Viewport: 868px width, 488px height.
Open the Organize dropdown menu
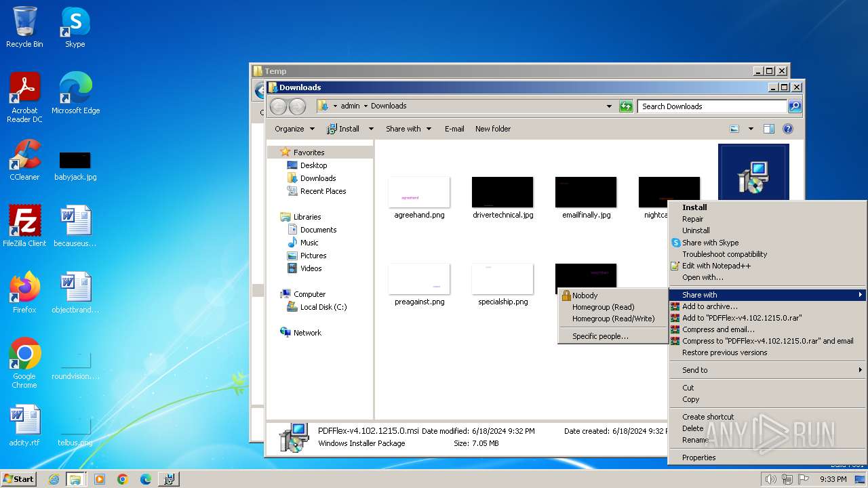coord(294,129)
